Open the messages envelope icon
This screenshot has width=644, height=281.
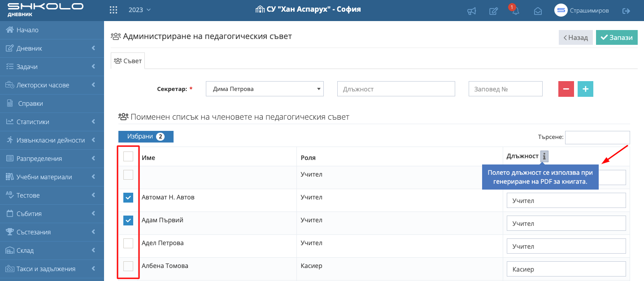coord(538,11)
